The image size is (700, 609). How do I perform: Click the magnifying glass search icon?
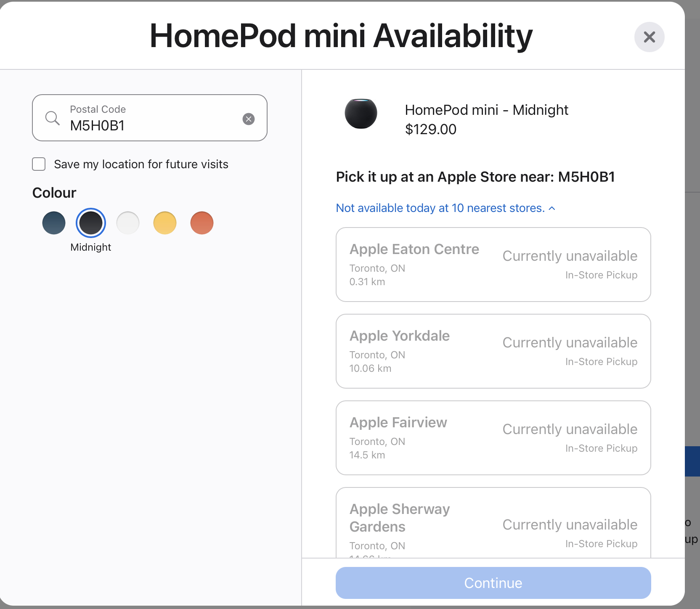(x=53, y=118)
